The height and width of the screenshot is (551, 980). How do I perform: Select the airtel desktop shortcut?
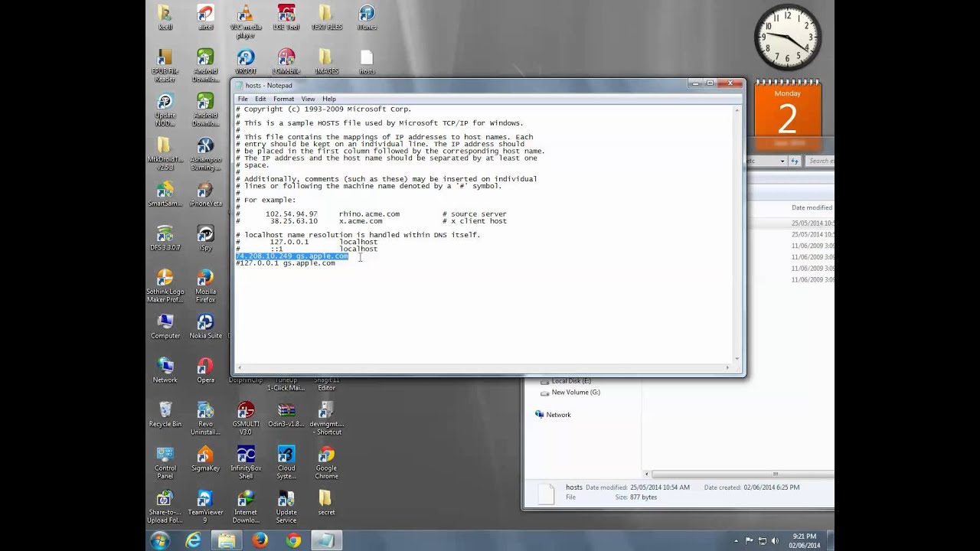click(x=205, y=17)
